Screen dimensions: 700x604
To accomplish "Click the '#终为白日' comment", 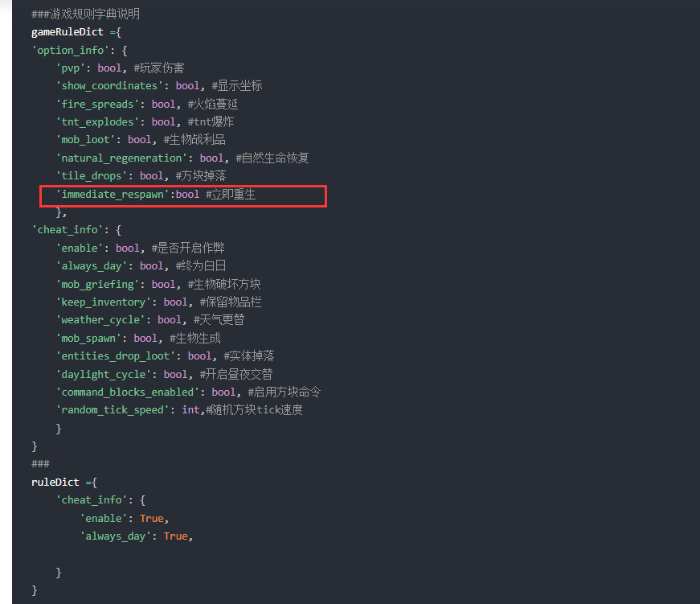I will pyautogui.click(x=201, y=266).
